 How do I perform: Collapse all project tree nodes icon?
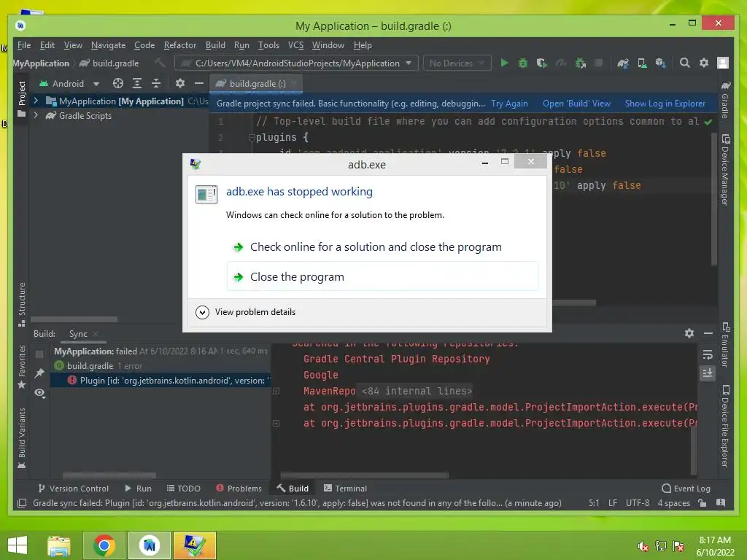(156, 83)
